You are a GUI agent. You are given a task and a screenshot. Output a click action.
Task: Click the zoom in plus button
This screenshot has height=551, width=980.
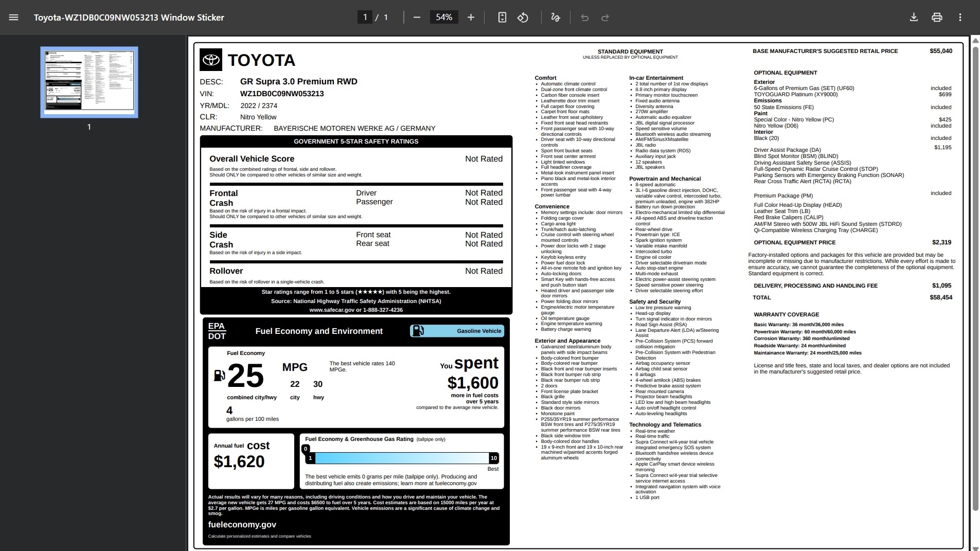click(x=471, y=17)
